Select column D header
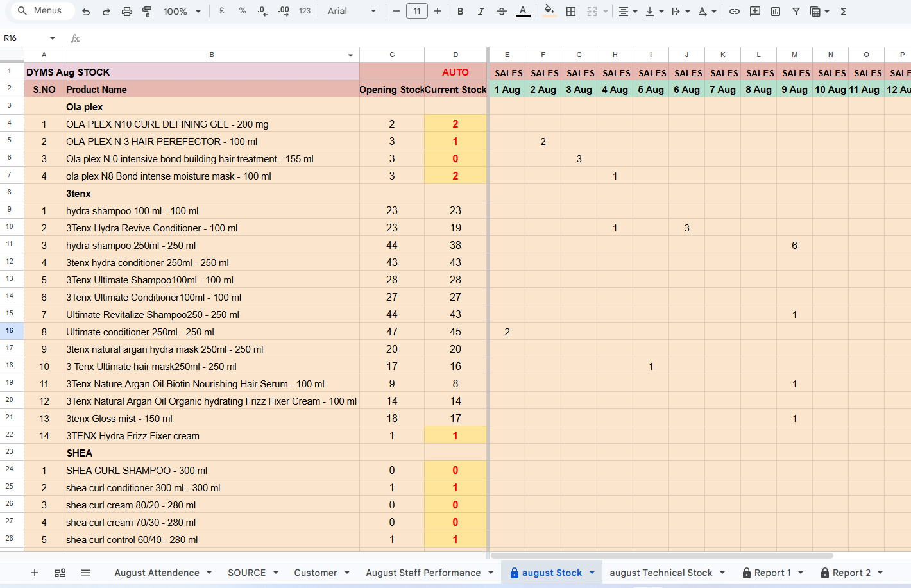The width and height of the screenshot is (911, 588). coord(455,55)
